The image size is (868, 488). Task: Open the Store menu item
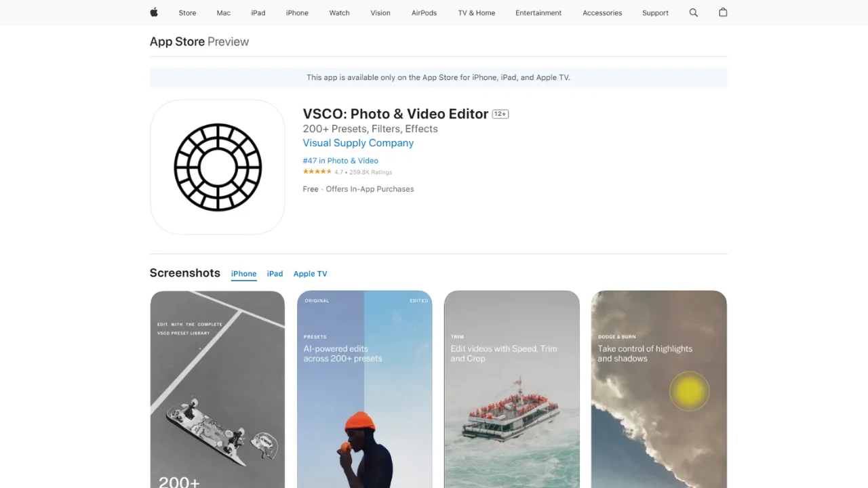pos(187,13)
